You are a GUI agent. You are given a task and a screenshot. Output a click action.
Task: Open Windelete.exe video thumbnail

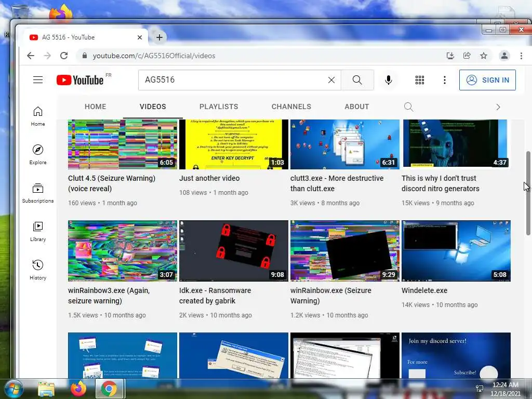(x=456, y=251)
